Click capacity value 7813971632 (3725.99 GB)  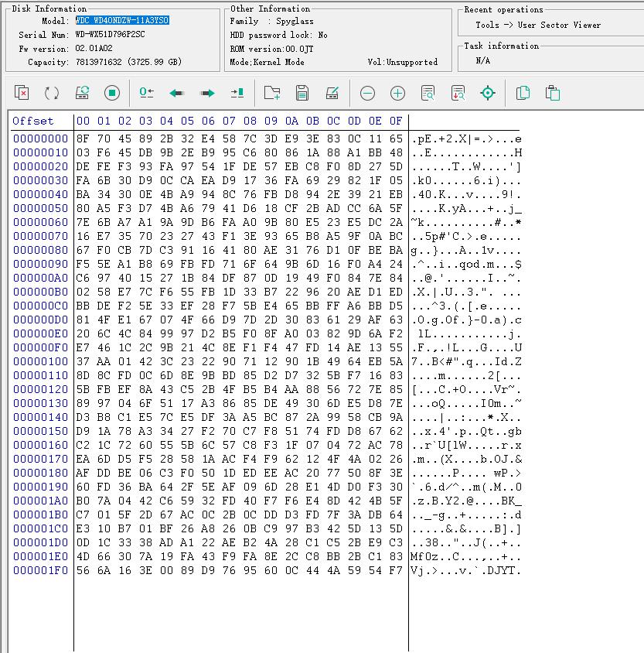pos(128,62)
